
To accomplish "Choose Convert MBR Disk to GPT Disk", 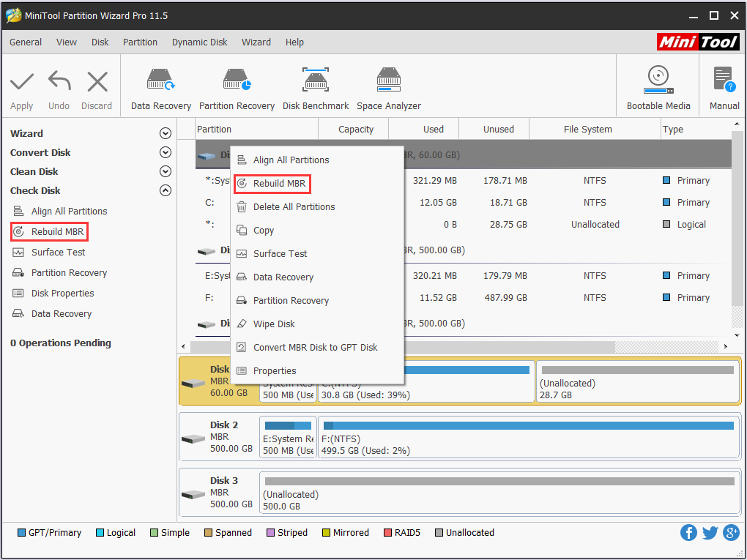I will 317,347.
